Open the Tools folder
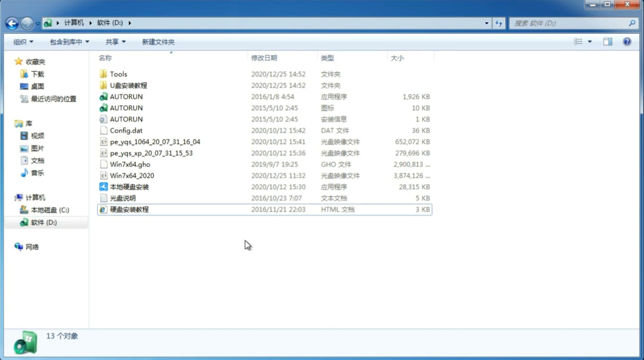 [118, 74]
